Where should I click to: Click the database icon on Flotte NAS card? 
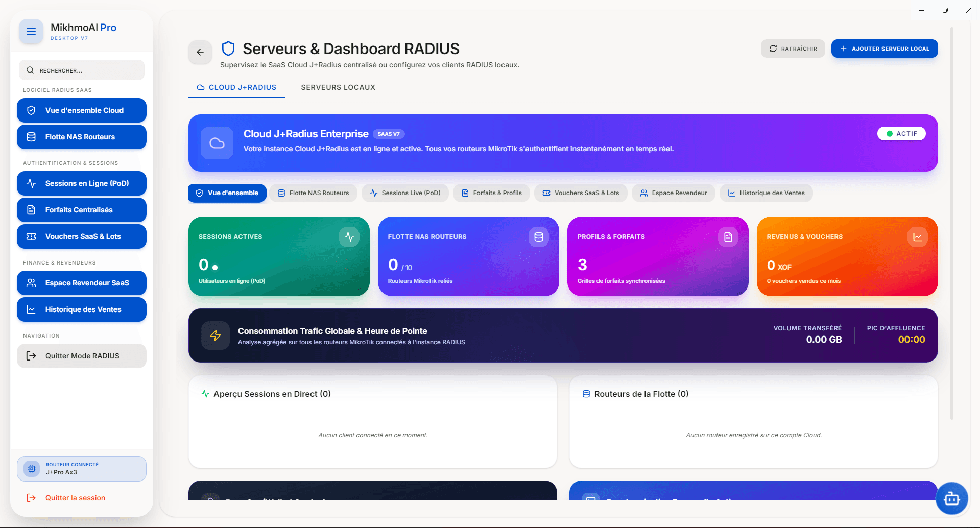point(539,237)
